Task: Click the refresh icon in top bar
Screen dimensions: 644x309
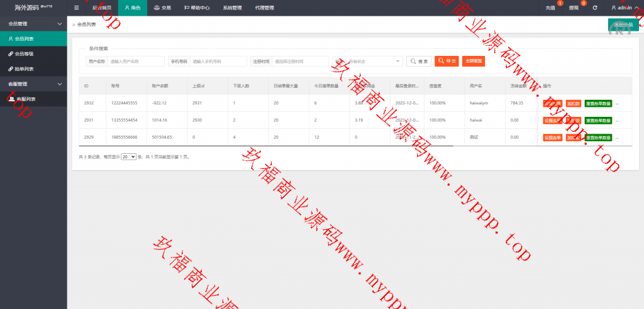Action: coord(594,8)
